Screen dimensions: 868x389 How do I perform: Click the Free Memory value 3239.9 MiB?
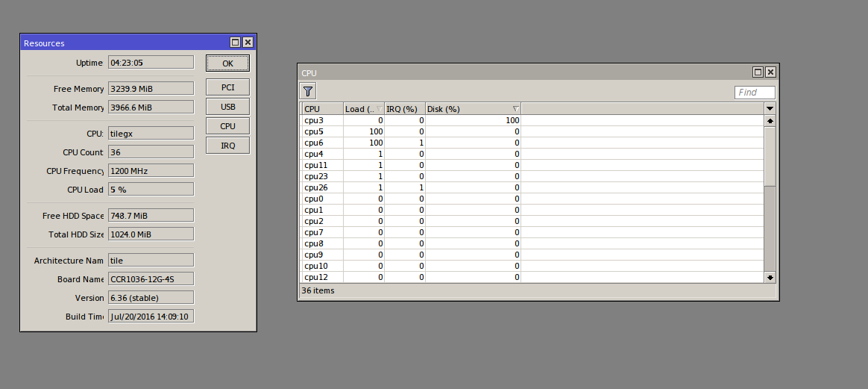151,89
